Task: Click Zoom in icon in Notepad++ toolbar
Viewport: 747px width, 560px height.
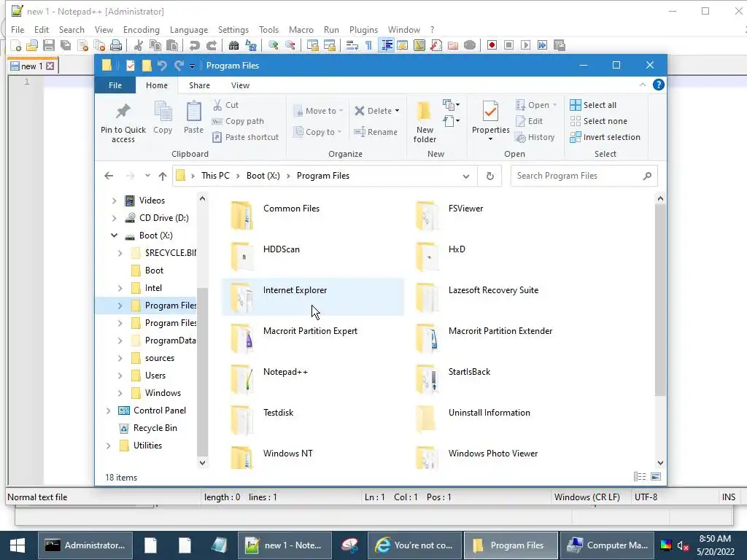Action: point(273,45)
